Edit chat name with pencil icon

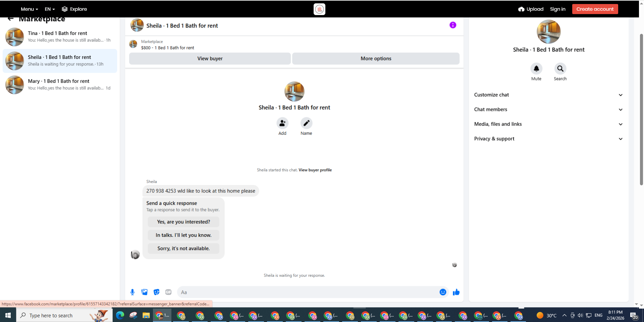[306, 123]
